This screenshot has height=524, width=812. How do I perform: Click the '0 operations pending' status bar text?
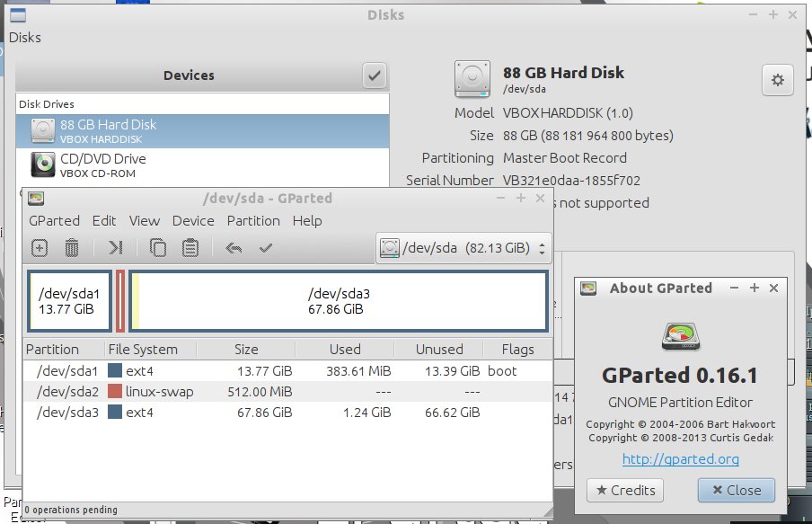point(71,510)
